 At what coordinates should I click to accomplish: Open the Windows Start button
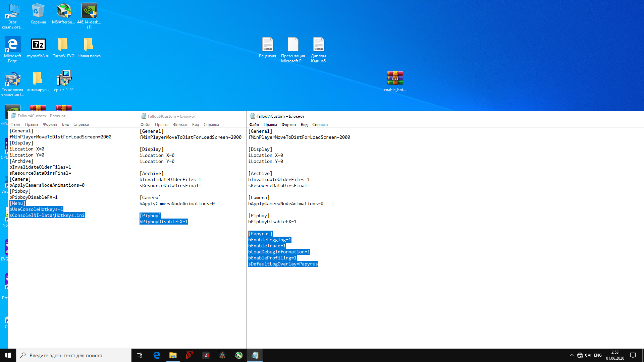(8, 355)
